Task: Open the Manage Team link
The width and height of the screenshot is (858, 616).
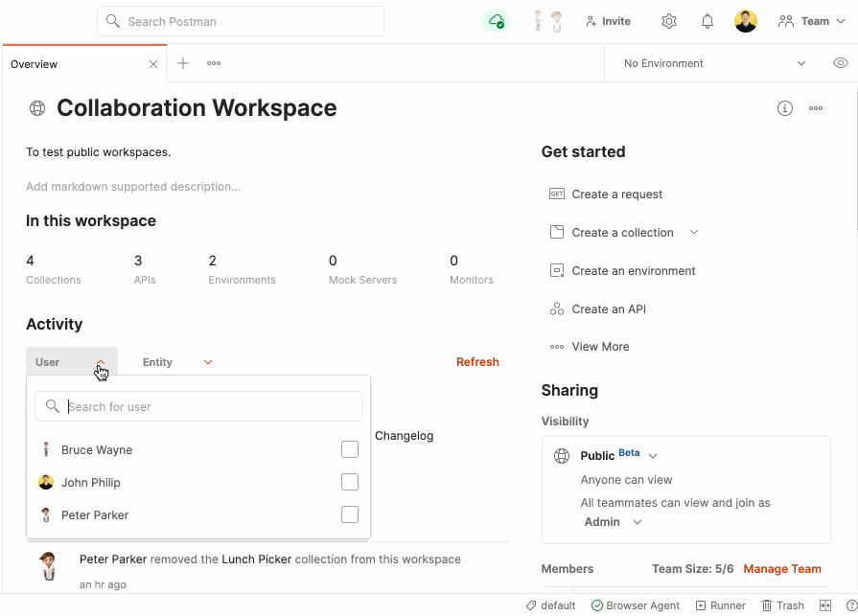Action: point(782,569)
